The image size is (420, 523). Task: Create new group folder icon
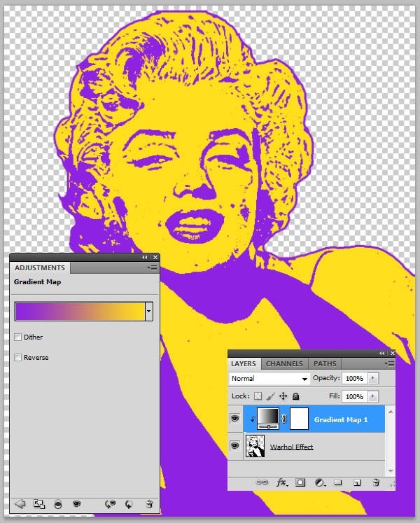(x=338, y=482)
